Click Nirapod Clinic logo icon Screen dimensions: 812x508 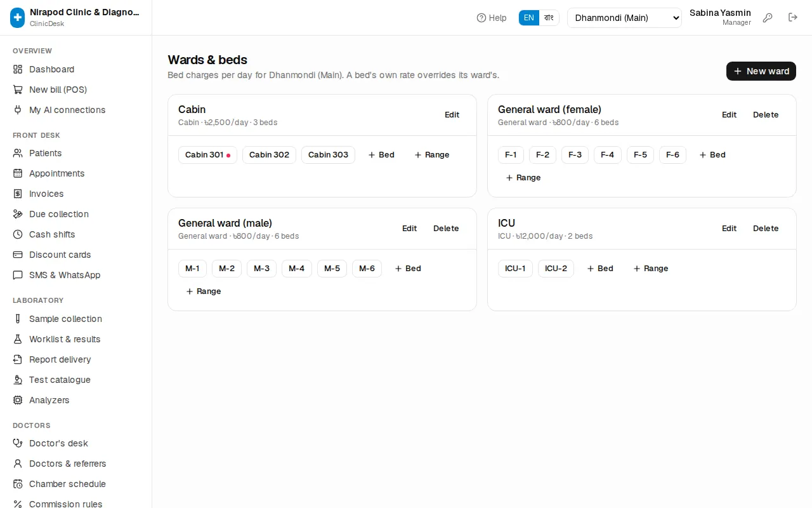pos(17,18)
